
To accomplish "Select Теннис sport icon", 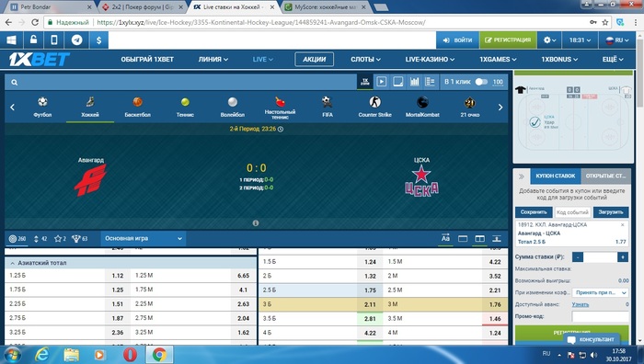I will pos(185,107).
